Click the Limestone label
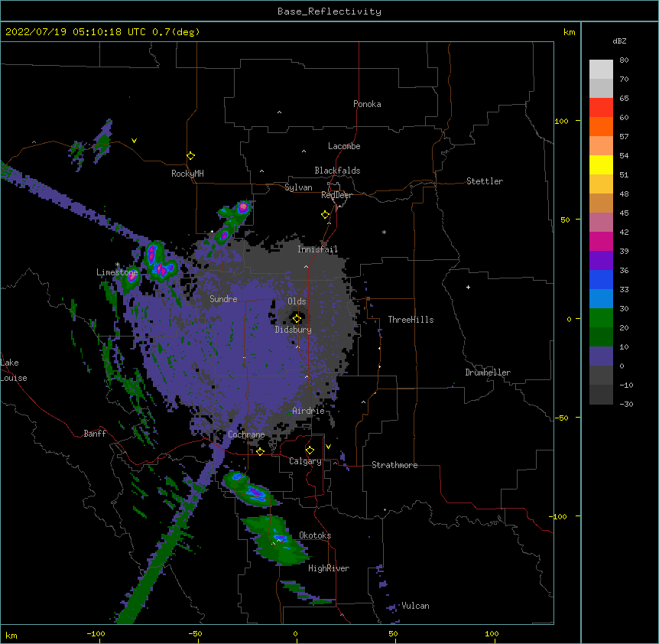659x644 pixels. click(x=117, y=272)
